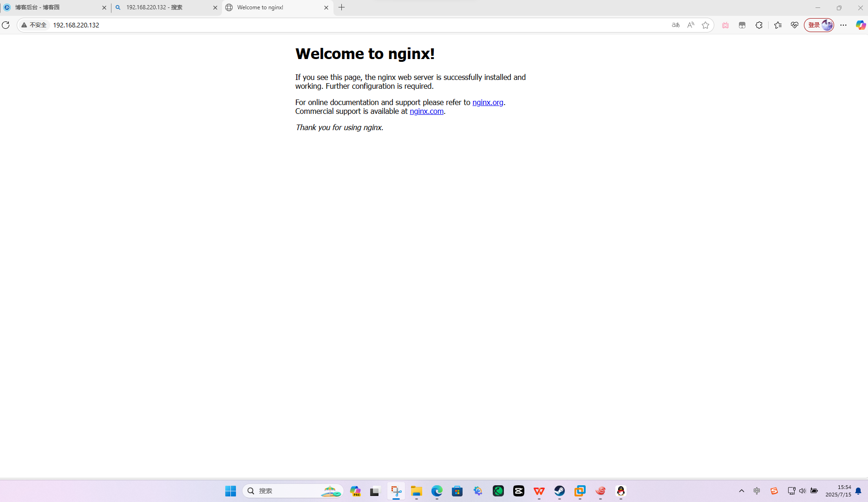This screenshot has width=868, height=502.
Task: Open the Windows Start menu
Action: (230, 491)
